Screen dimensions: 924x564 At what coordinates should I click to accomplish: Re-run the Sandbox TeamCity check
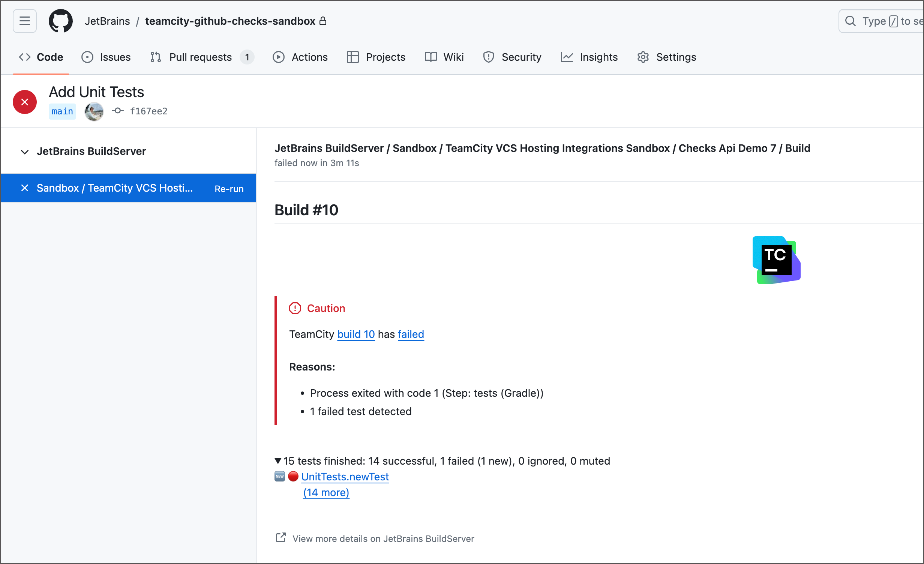[x=229, y=189]
